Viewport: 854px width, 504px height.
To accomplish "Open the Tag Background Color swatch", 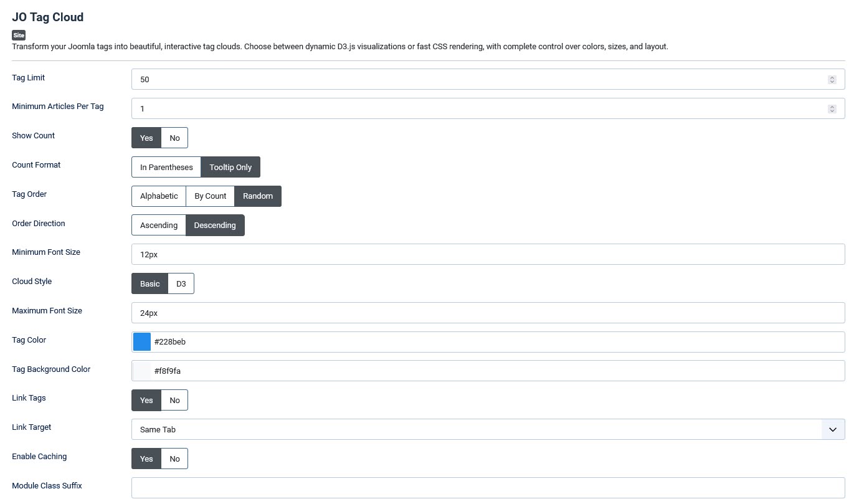I will (142, 371).
